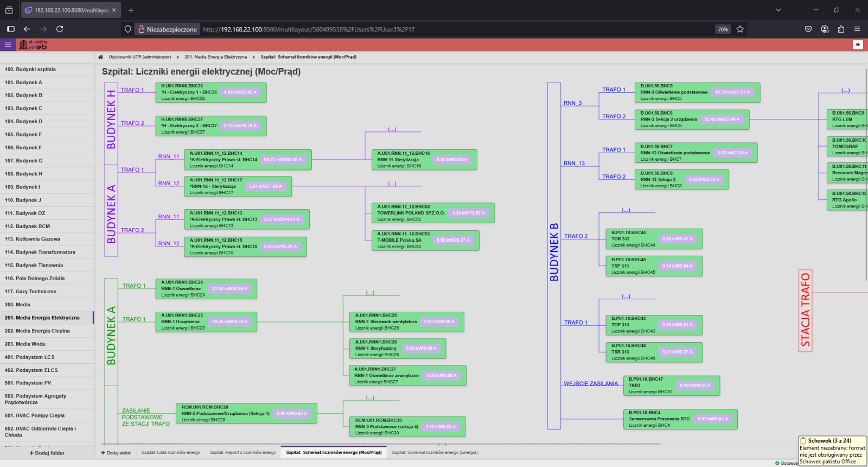Click 201. Media Energia Elektryczna breadcrumb
The image size is (868, 467).
pos(215,57)
